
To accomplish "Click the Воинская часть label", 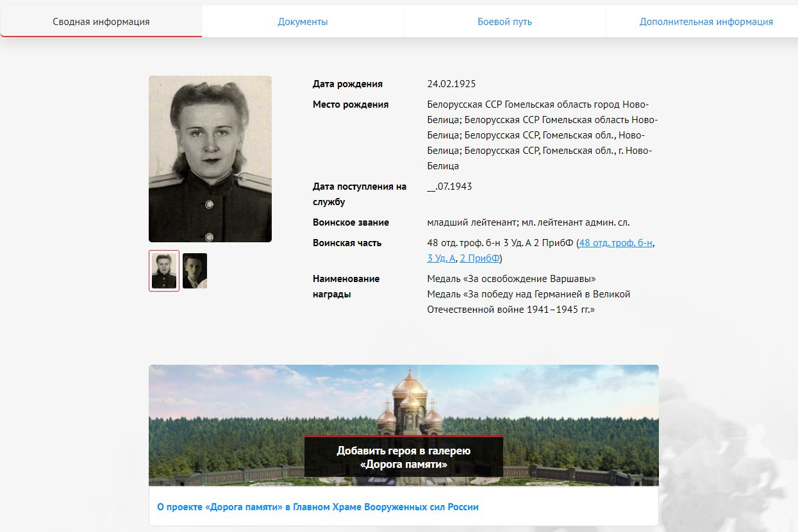I will (x=347, y=243).
